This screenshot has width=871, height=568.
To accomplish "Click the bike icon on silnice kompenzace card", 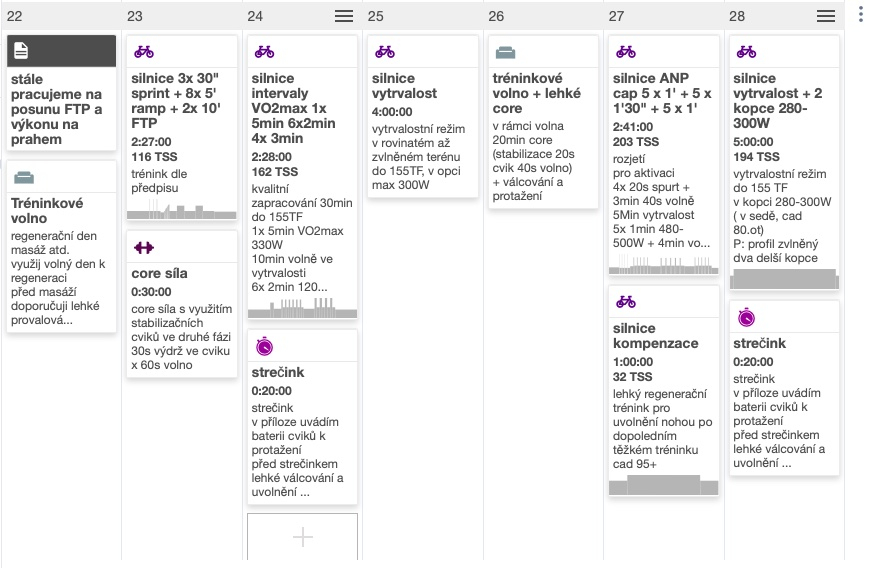I will pyautogui.click(x=626, y=302).
